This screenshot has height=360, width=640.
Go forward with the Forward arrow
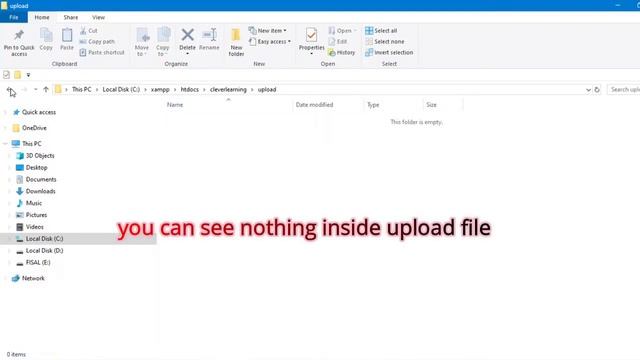pos(24,89)
